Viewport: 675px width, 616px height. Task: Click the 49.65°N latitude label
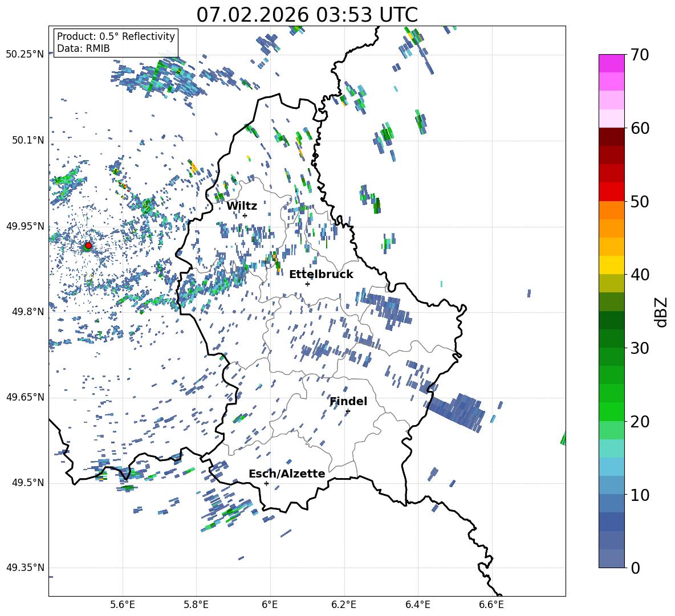point(25,397)
